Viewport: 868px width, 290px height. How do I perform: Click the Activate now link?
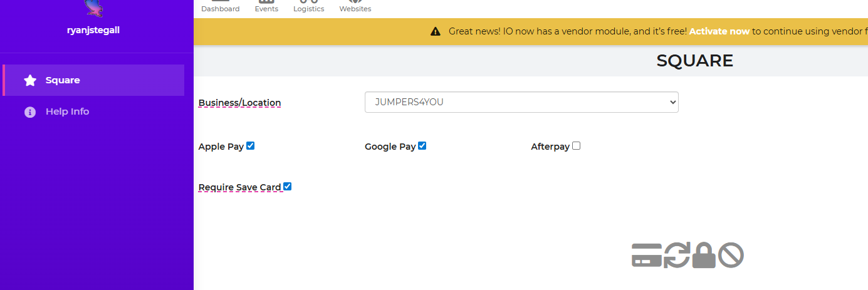click(719, 31)
